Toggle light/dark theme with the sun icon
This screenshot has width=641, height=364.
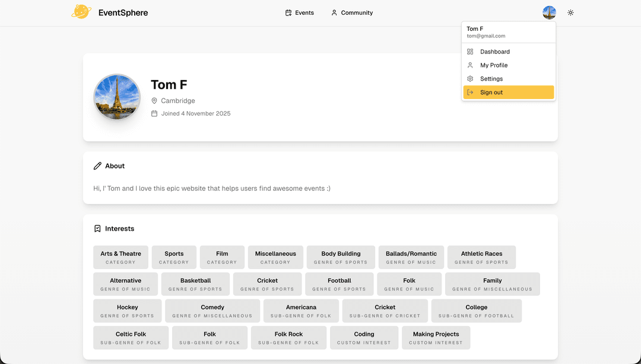pyautogui.click(x=570, y=12)
